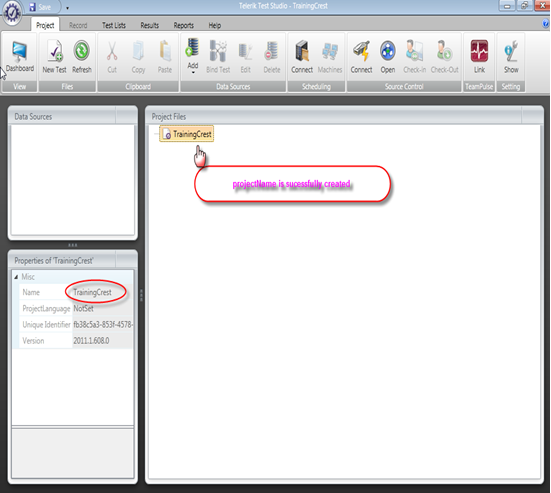Screen dimensions: 551x493
Task: Click the ProjectLanguage property label
Action: 46,309
